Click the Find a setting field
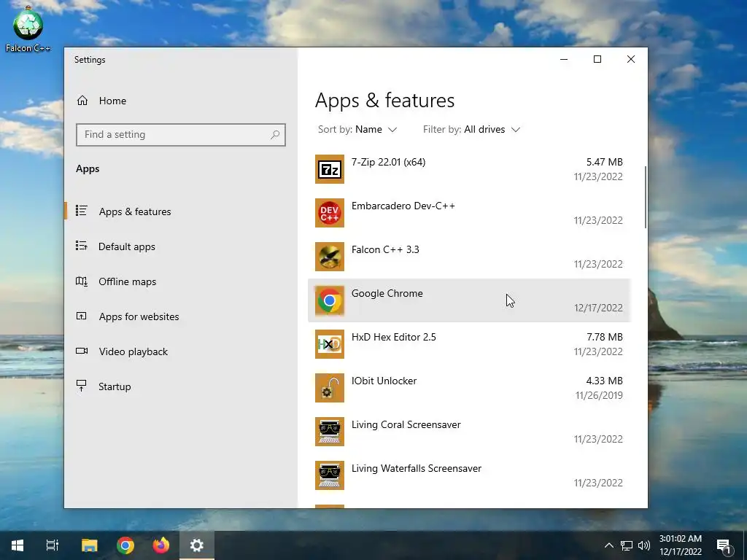747x560 pixels. [181, 135]
